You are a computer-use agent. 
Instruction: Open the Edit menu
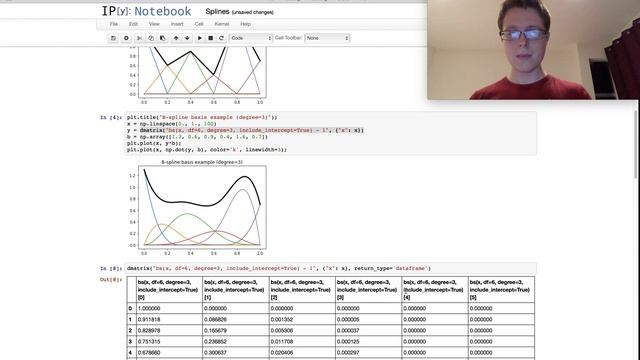coord(133,24)
